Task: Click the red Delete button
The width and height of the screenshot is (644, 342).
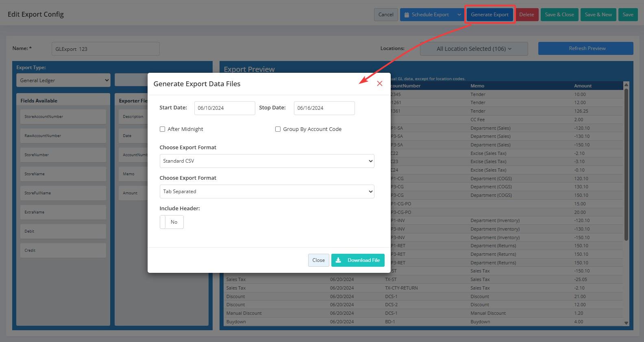Action: [527, 15]
